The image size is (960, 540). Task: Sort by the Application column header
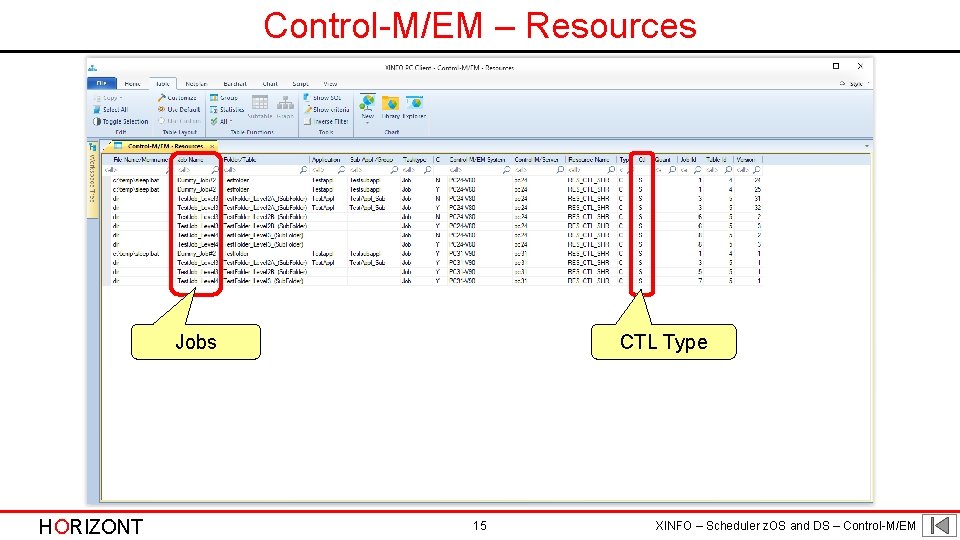click(328, 160)
